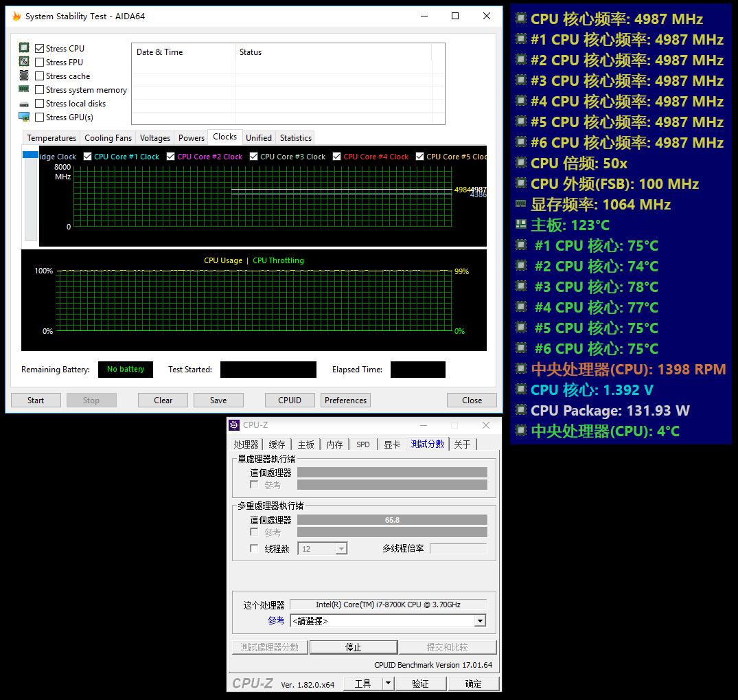Viewport: 738px width, 700px height.
Task: Click single-thread 這個處理器 score bar
Action: (392, 473)
